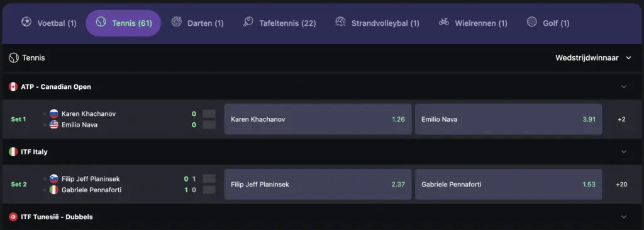Open the Wedstrijdwinnaar market dropdown

click(594, 58)
